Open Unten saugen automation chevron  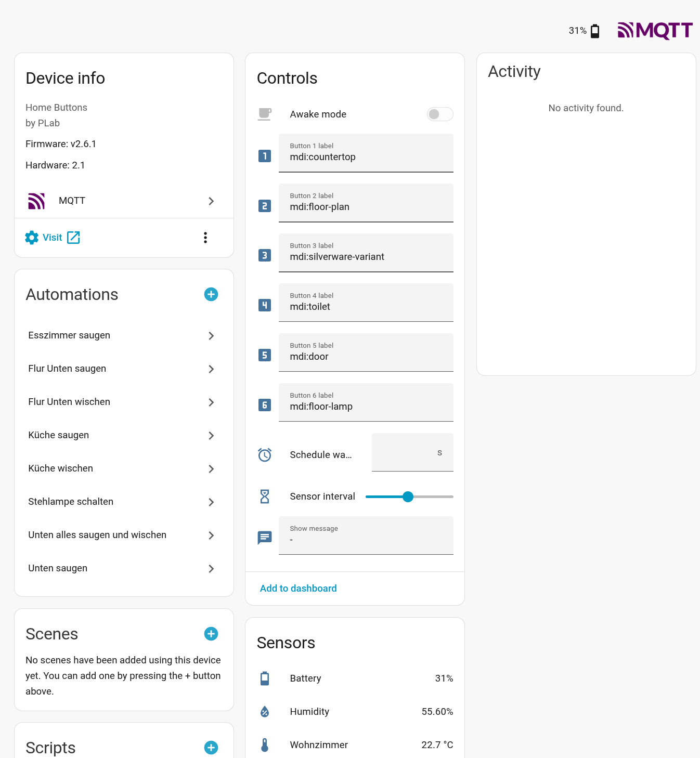pos(211,569)
